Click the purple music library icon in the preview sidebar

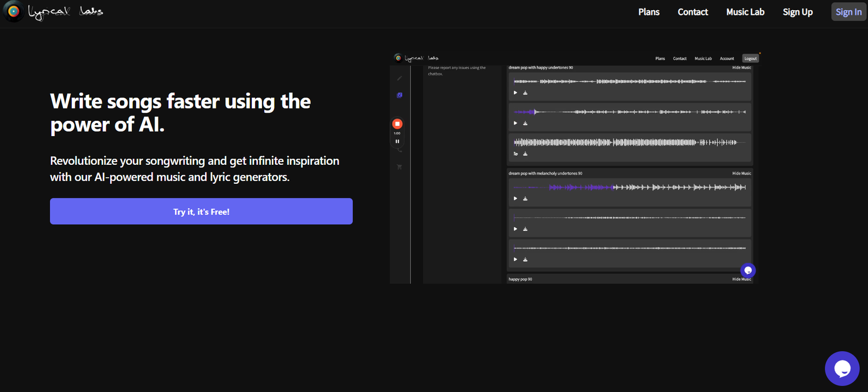(x=399, y=95)
